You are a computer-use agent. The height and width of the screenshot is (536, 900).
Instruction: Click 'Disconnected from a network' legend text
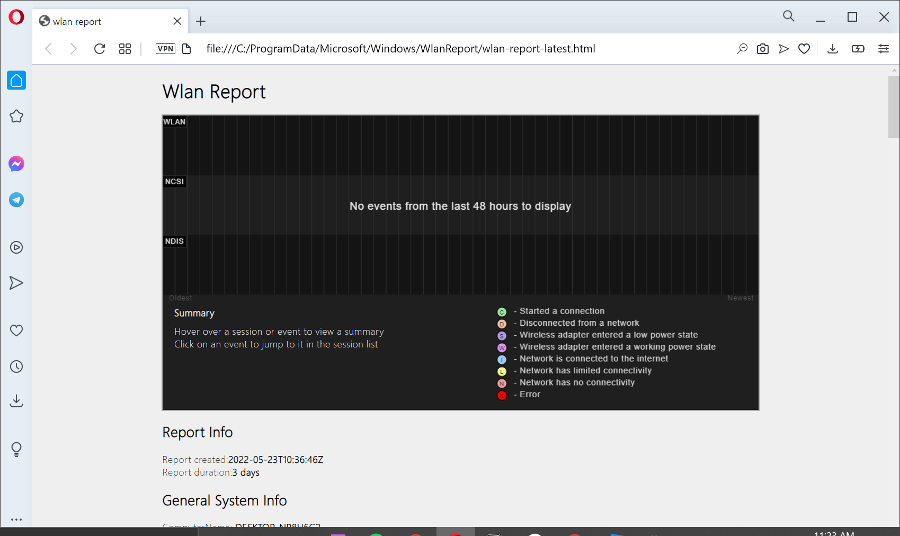579,323
